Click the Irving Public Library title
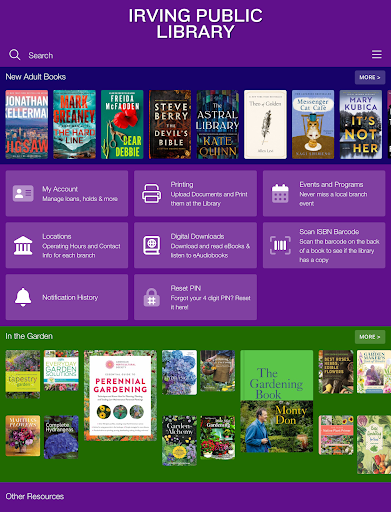Viewport: 391px width, 512px height. tap(196, 24)
